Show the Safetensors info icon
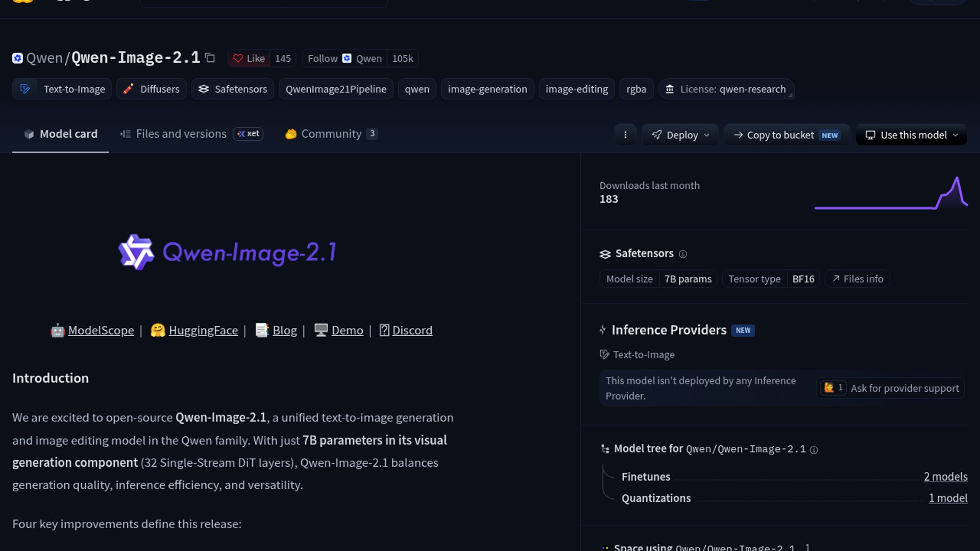Viewport: 980px width, 551px height. (x=683, y=254)
